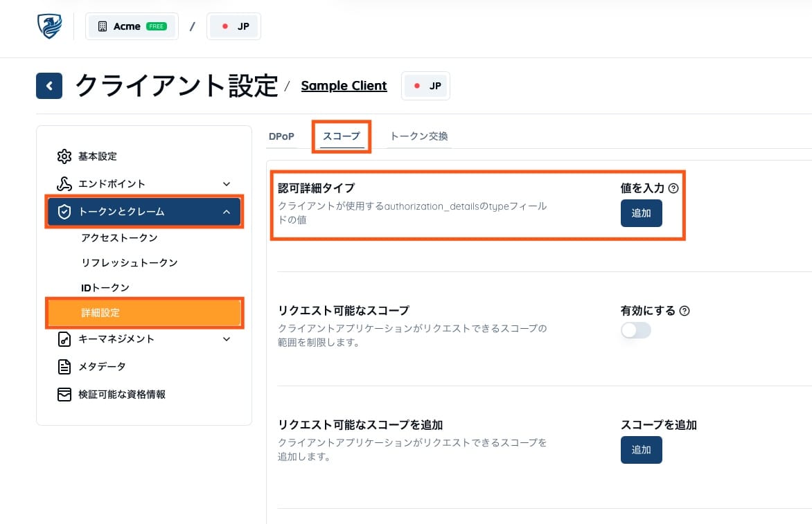Open the トークン交換 tab
Image resolution: width=812 pixels, height=524 pixels.
(419, 136)
